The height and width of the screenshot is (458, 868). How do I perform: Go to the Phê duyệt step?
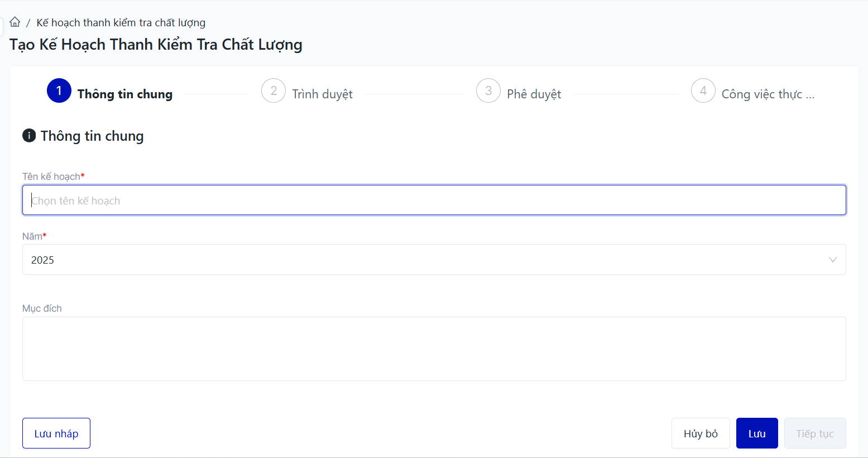[x=534, y=94]
